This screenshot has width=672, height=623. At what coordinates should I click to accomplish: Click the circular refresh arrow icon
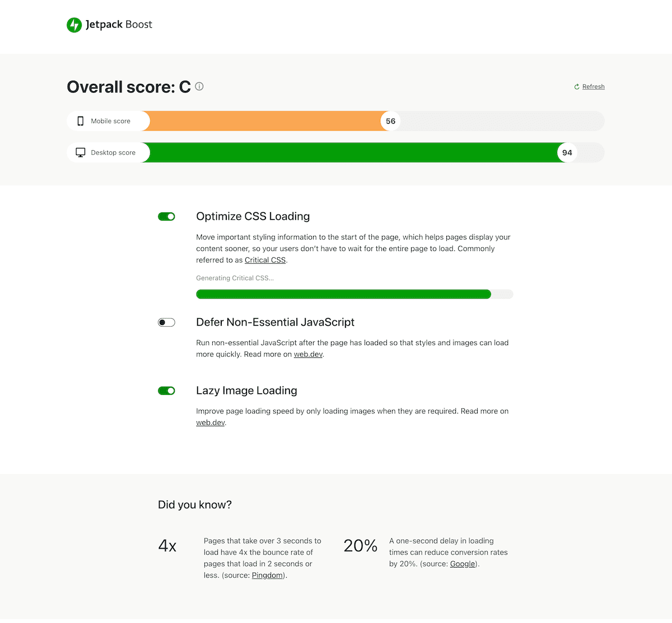click(577, 87)
